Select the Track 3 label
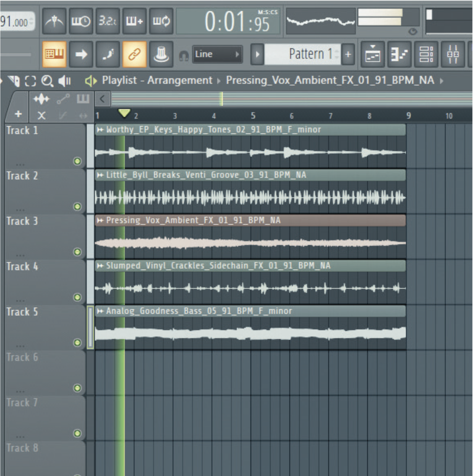 point(22,221)
